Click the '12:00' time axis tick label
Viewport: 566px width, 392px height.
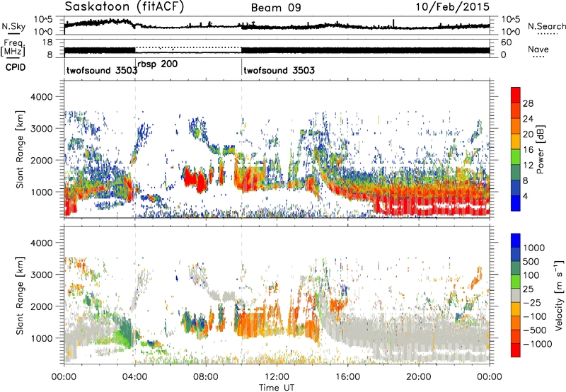pyautogui.click(x=277, y=377)
